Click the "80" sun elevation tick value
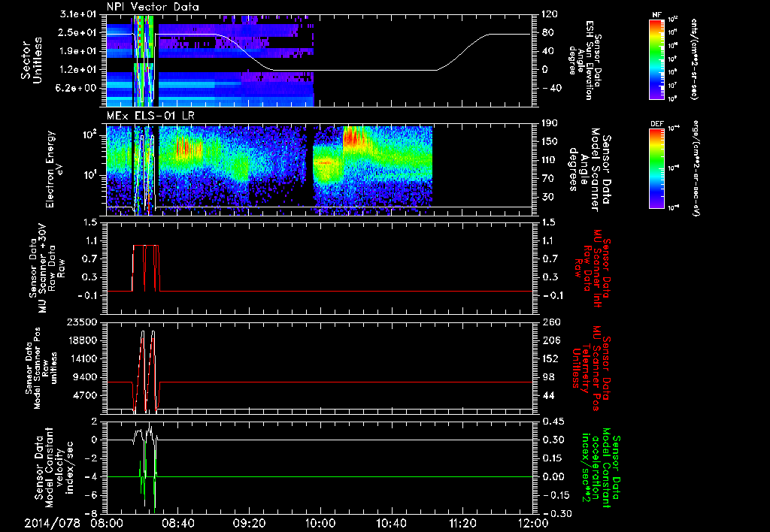The width and height of the screenshot is (770, 532). (x=548, y=32)
